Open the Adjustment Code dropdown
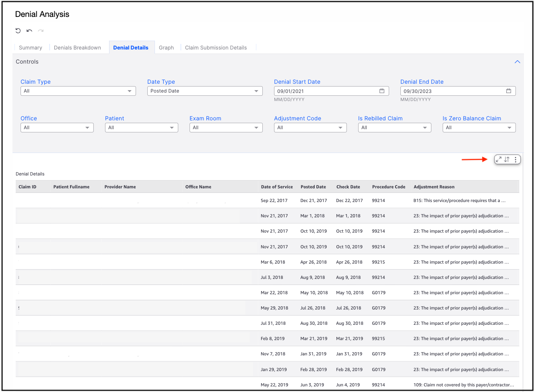The image size is (534, 392). 310,128
